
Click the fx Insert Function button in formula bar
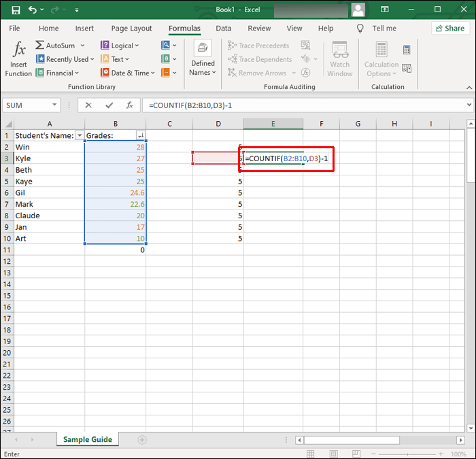(130, 105)
